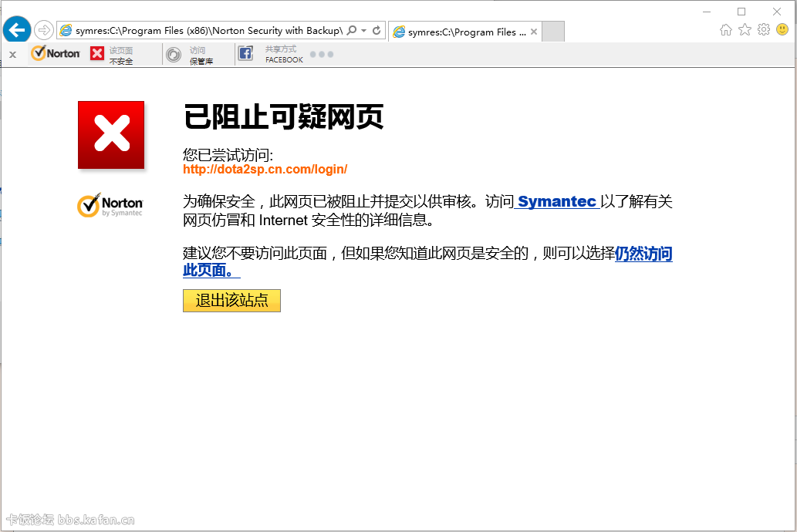Click the yellow 退出该站点 button
This screenshot has width=797, height=532.
(231, 300)
